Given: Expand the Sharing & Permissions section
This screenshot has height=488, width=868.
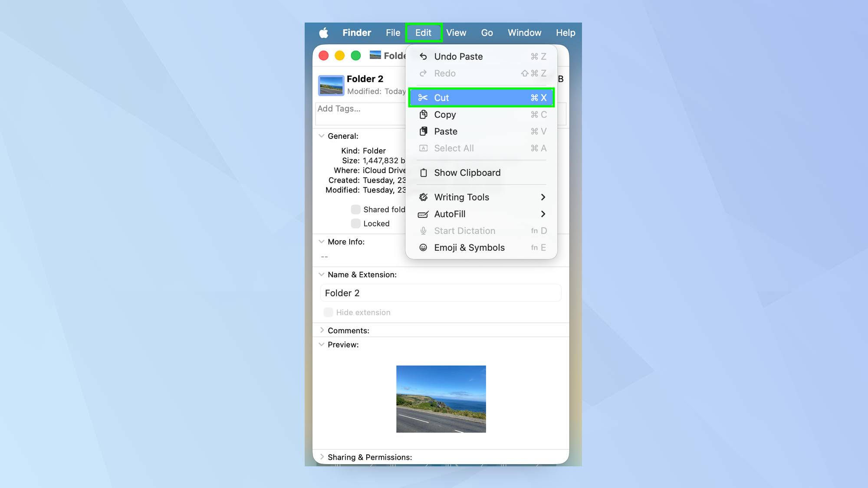Looking at the screenshot, I should tap(322, 457).
